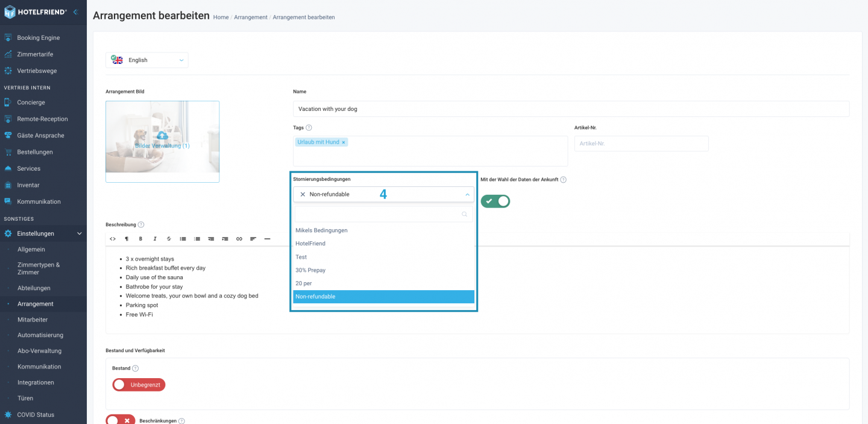Viewport: 868px width, 424px height.
Task: Click the HotelFriend logo
Action: pyautogui.click(x=35, y=11)
